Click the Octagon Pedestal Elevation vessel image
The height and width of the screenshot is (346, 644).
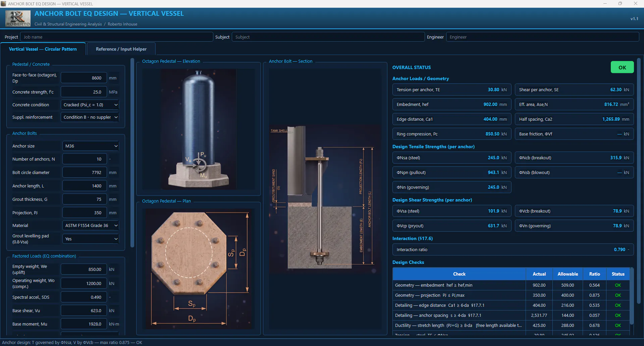(x=199, y=129)
